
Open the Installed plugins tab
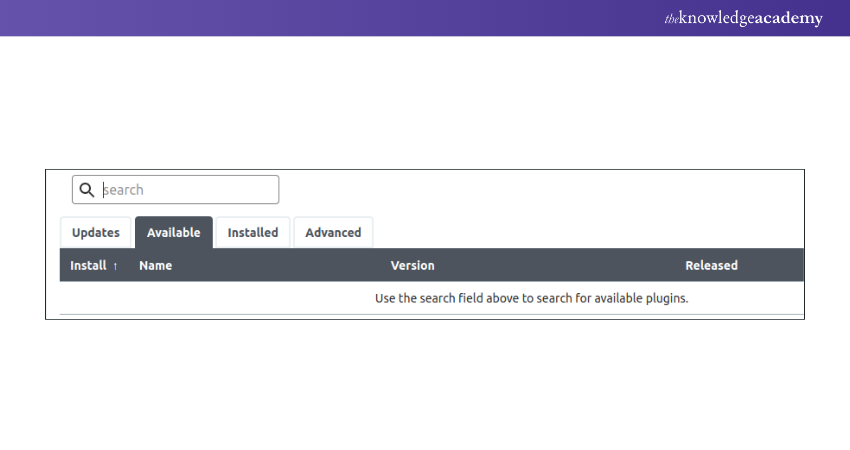coord(253,232)
